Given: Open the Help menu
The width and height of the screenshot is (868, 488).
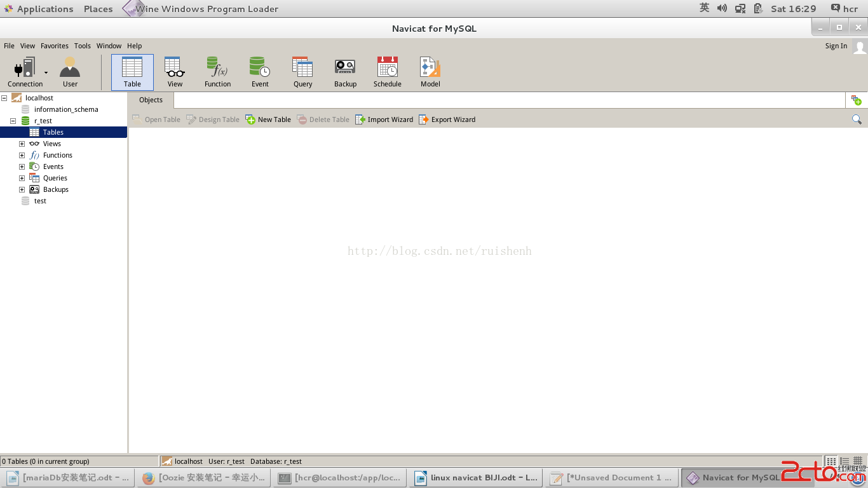Looking at the screenshot, I should pyautogui.click(x=134, y=46).
